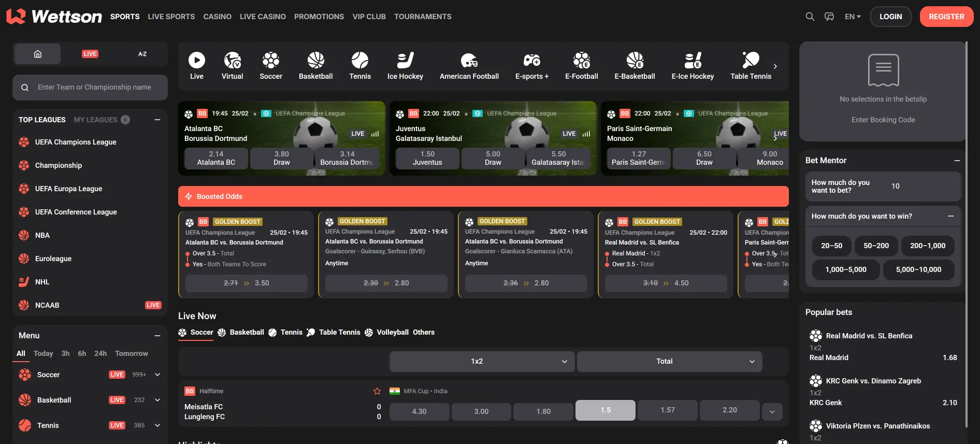
Task: Open the search magnifier icon in header
Action: 810,17
